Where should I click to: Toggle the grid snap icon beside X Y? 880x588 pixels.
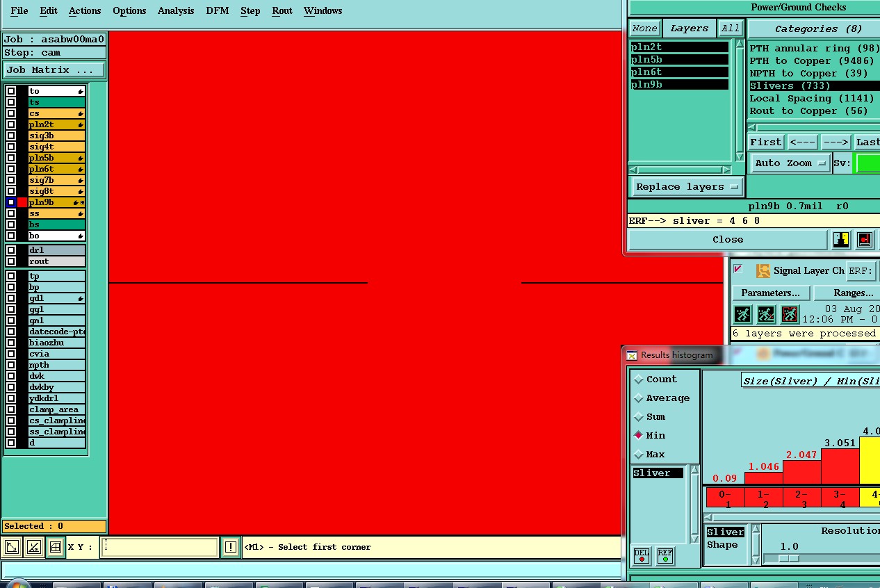[x=56, y=547]
